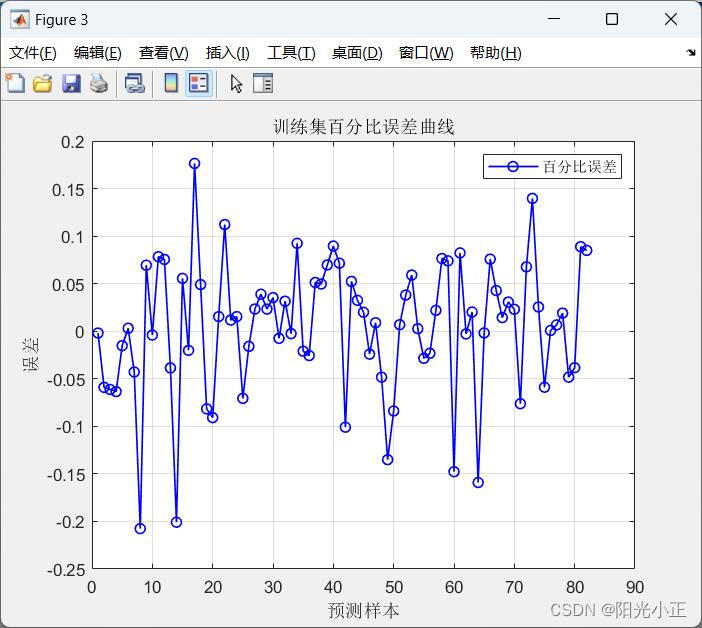Maximize the Figure 3 window
This screenshot has height=628, width=702.
pos(612,19)
